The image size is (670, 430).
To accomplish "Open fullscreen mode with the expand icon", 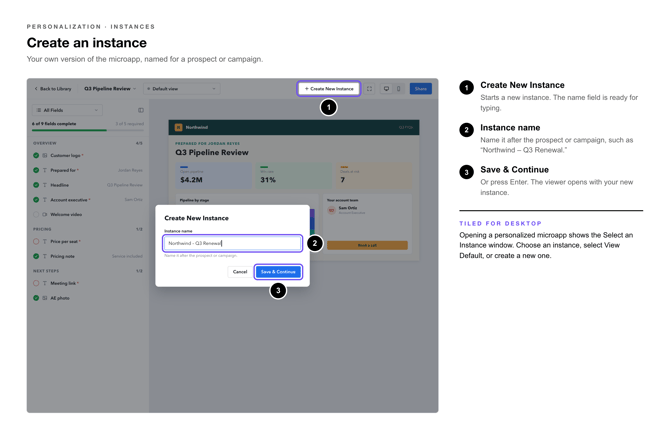I will point(369,89).
